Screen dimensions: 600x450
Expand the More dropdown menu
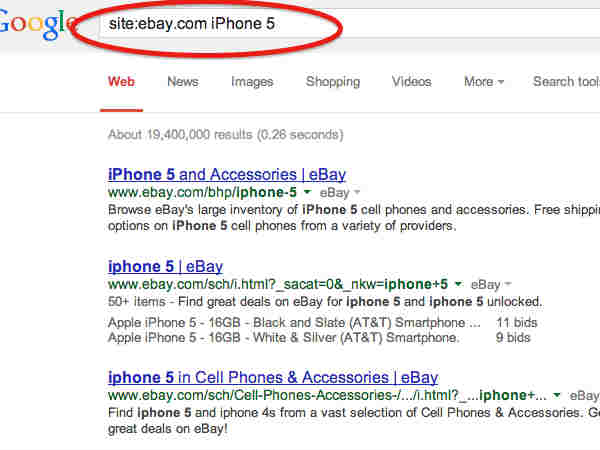pos(484,82)
